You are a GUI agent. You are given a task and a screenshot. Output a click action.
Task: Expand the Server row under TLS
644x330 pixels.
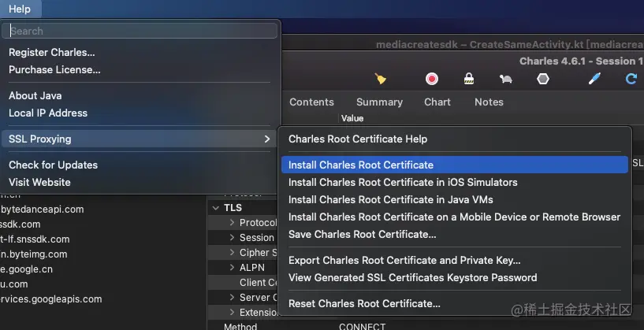point(232,298)
